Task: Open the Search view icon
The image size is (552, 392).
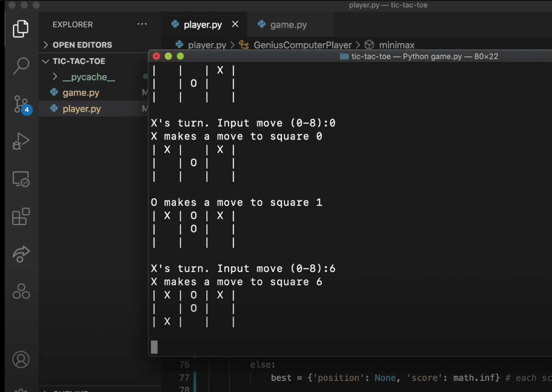Action: (x=21, y=65)
